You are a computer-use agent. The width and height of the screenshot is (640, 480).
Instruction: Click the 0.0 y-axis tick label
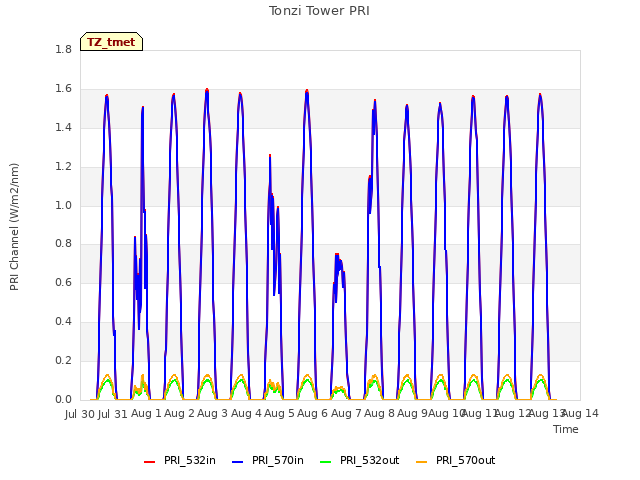point(63,399)
